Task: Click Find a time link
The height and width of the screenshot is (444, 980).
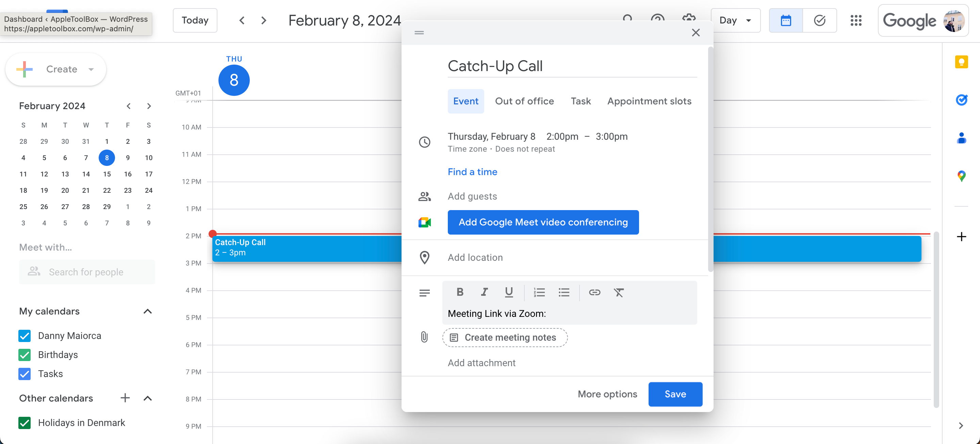Action: [472, 172]
